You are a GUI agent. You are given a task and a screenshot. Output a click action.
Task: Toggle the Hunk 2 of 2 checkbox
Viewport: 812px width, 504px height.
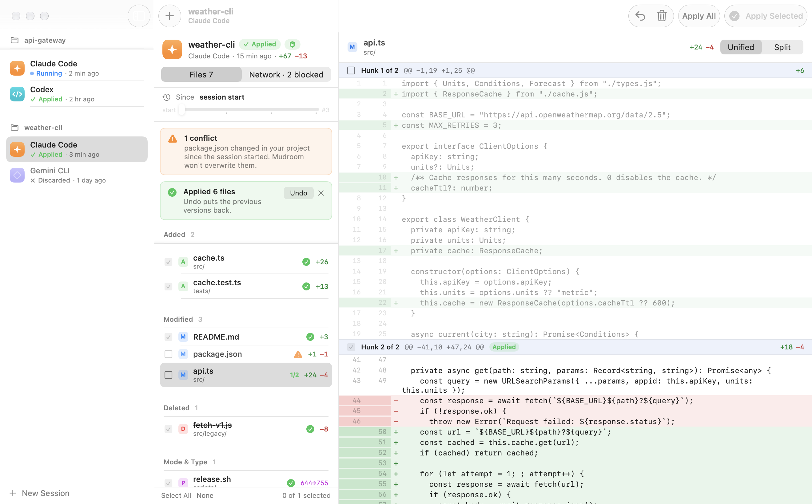point(351,347)
